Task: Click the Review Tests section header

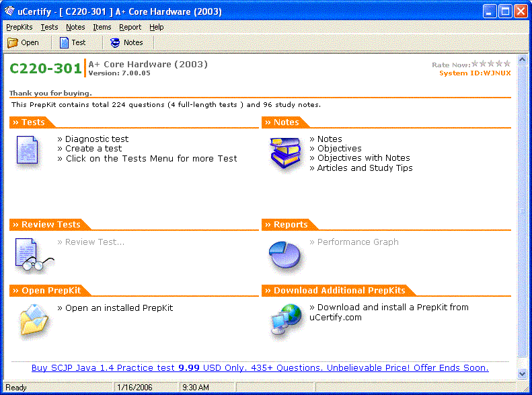Action: point(50,224)
